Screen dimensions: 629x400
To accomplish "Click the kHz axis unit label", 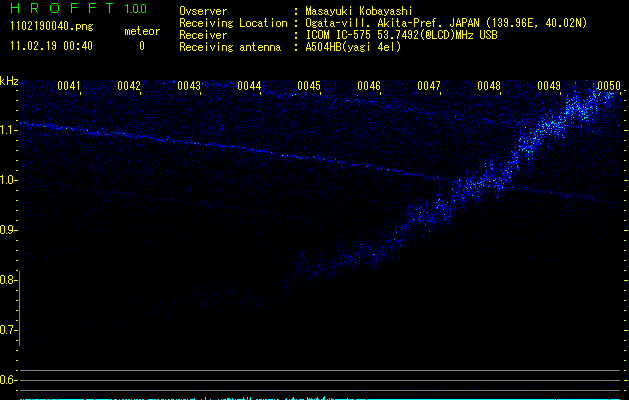I will click(x=9, y=81).
